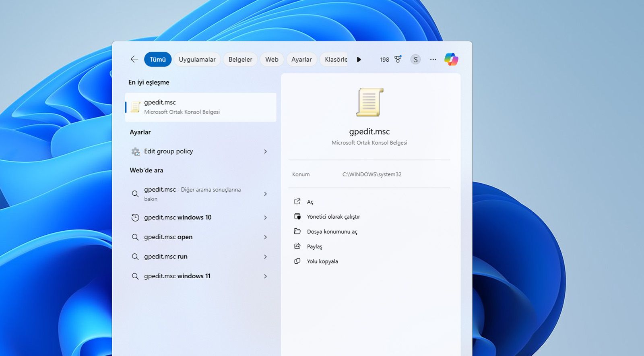The image size is (644, 356).
Task: Select the gpedit.msc windows 10 web suggestion
Action: [x=201, y=217]
